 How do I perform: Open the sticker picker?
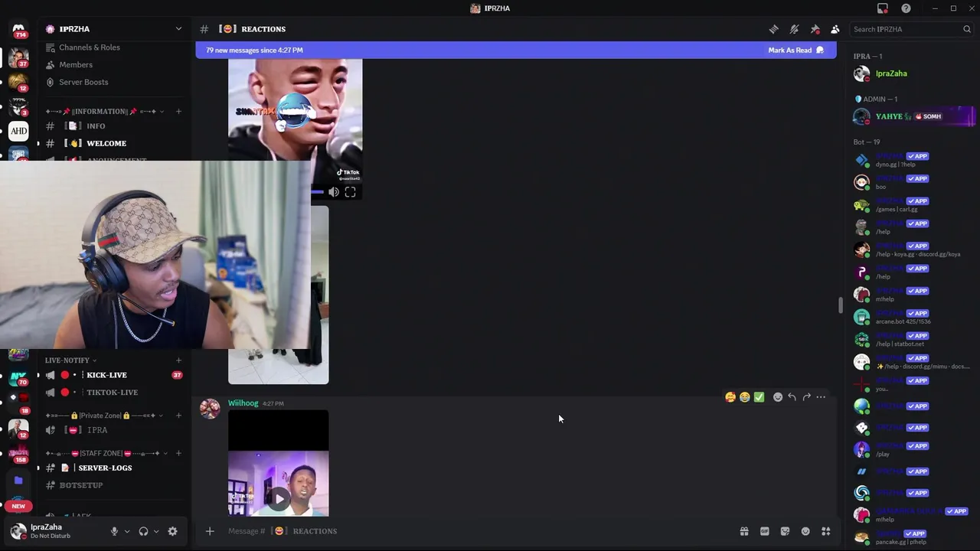click(785, 531)
